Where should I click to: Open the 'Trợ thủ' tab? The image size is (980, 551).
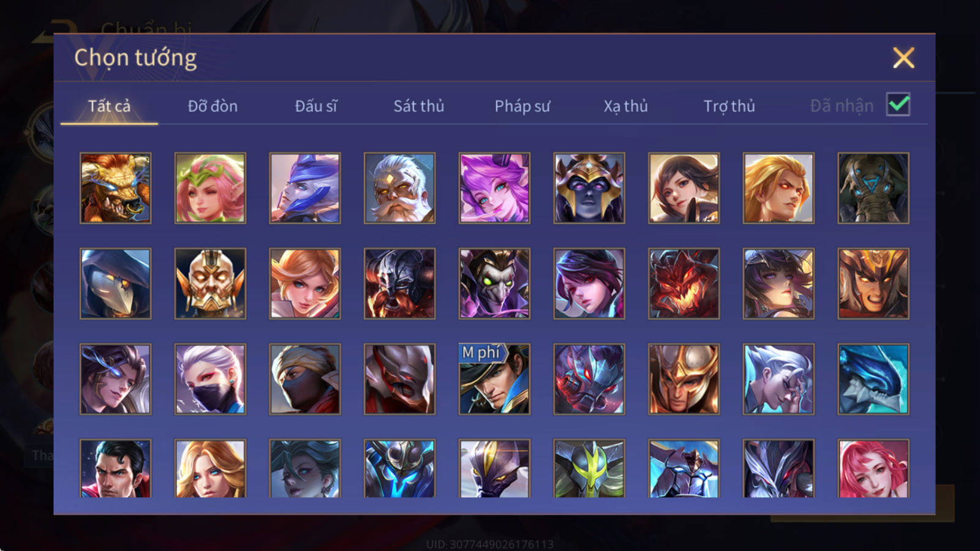[729, 106]
